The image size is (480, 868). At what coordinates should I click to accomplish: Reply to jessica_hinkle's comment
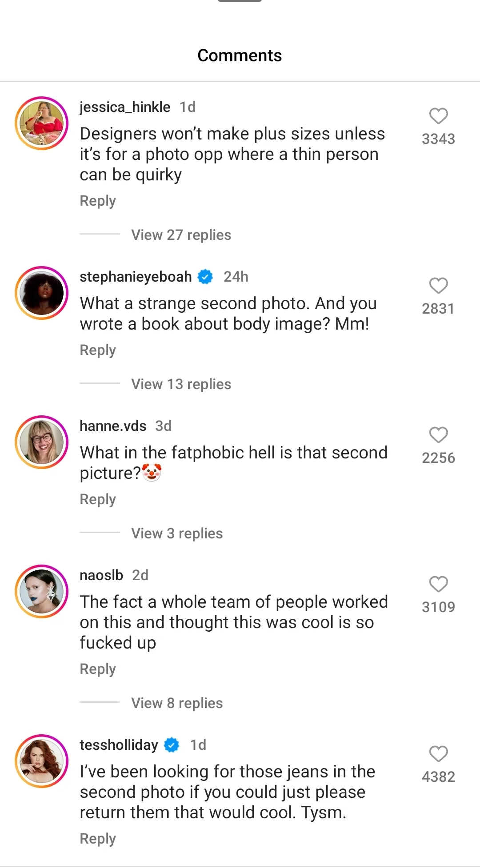point(98,201)
